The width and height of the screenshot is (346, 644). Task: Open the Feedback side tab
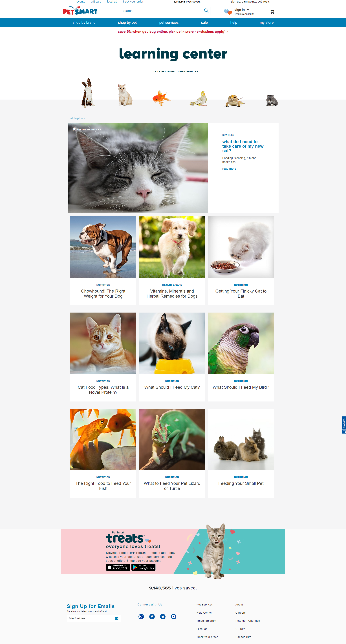(x=344, y=425)
